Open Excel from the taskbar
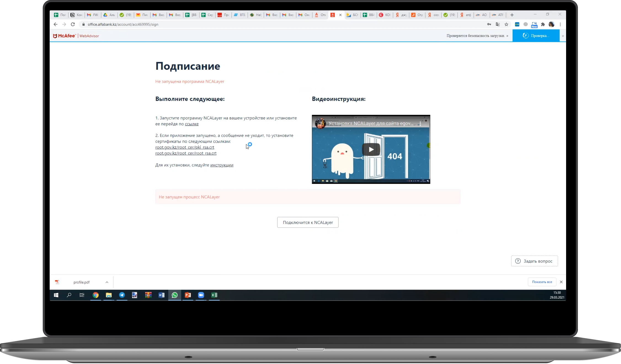621x364 pixels. tap(214, 295)
